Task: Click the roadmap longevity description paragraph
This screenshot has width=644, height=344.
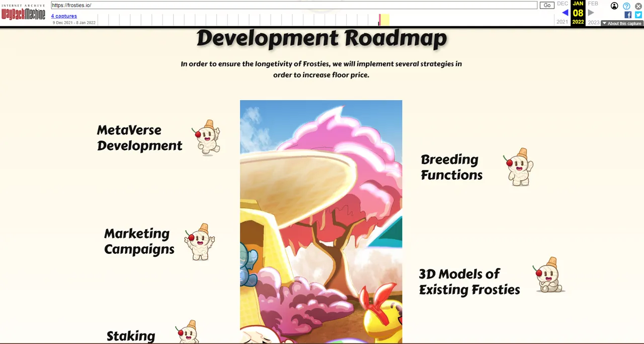Action: pos(321,70)
